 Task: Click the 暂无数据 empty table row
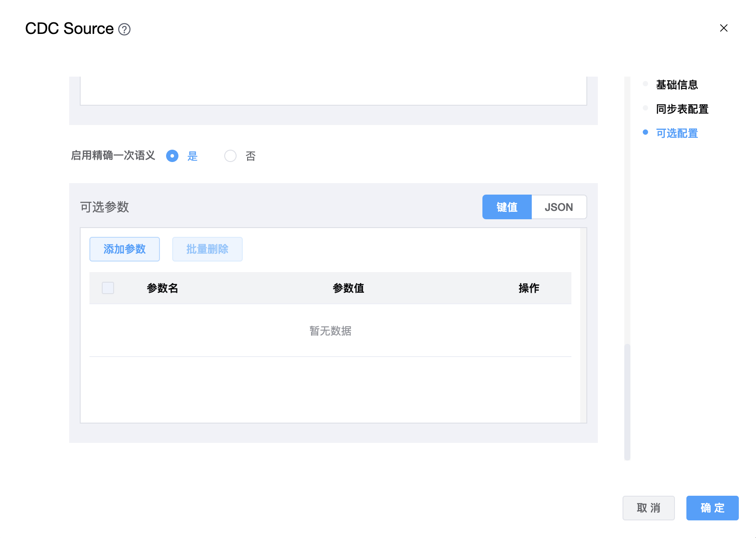330,331
